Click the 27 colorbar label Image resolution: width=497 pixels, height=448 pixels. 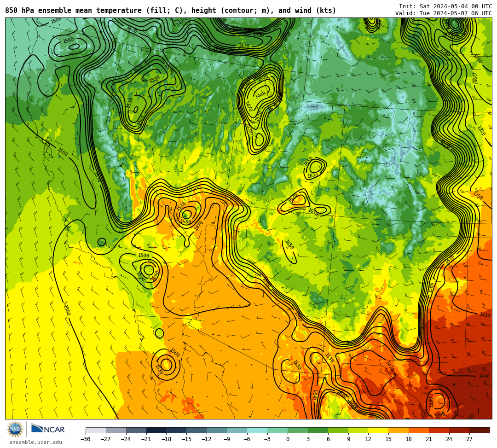pyautogui.click(x=469, y=439)
